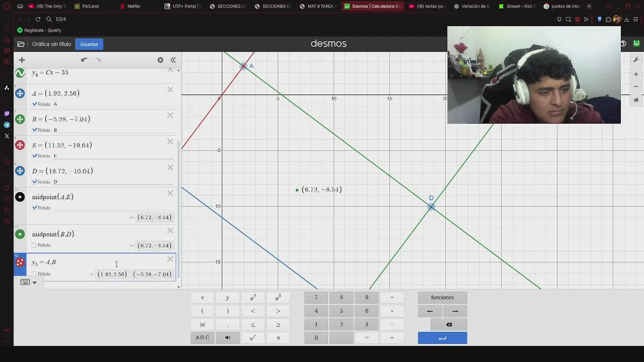Toggle the on-screen keyboard icon
The width and height of the screenshot is (644, 362).
[25, 282]
